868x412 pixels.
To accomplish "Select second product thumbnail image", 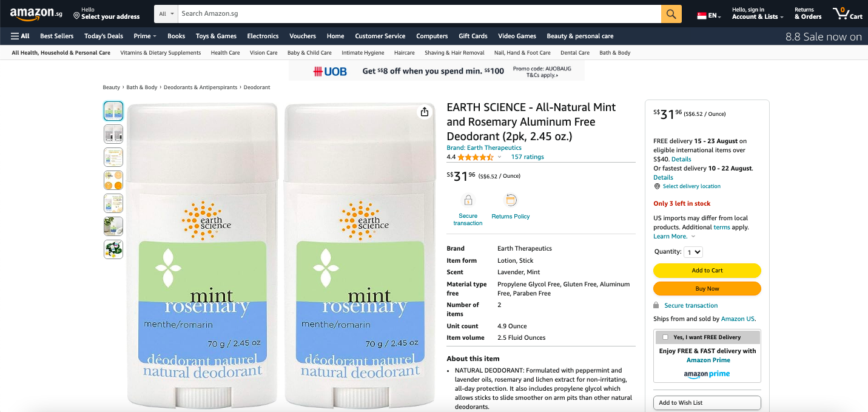I will point(113,134).
